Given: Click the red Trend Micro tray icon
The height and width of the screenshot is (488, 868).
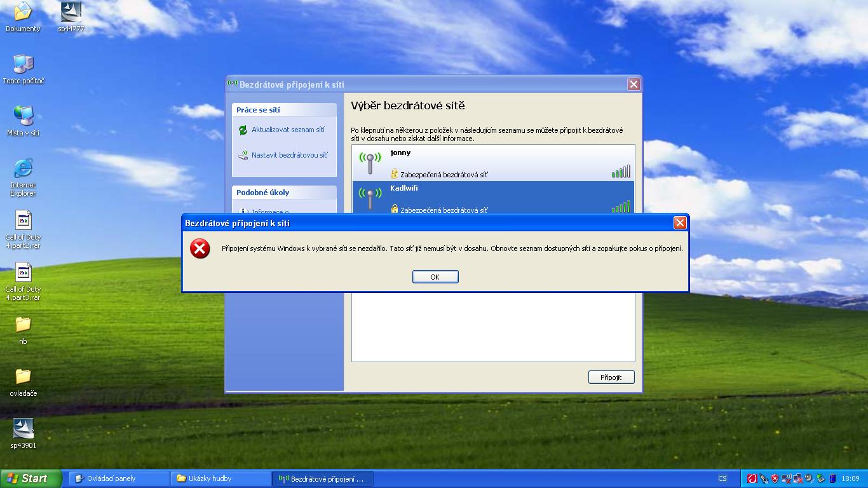Looking at the screenshot, I should click(x=752, y=478).
